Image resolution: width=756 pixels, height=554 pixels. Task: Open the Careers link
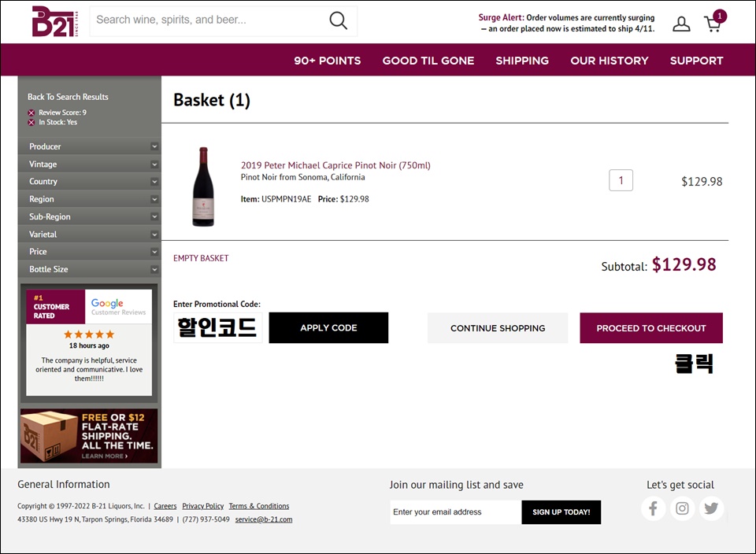(x=165, y=506)
